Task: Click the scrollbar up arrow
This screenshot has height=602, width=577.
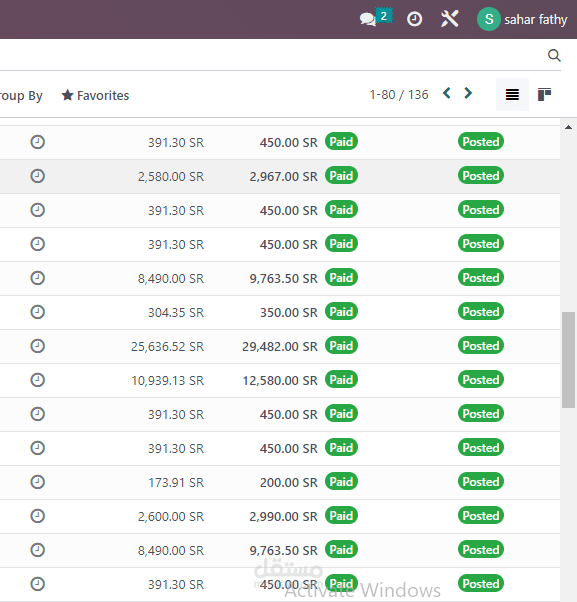Action: (568, 127)
